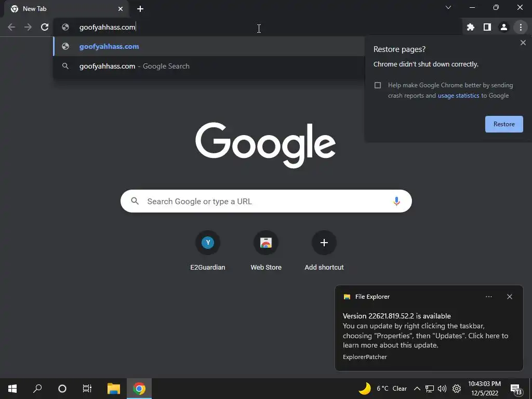This screenshot has width=532, height=399.
Task: Open the weather widget showing 6°C Clear
Action: [x=383, y=389]
